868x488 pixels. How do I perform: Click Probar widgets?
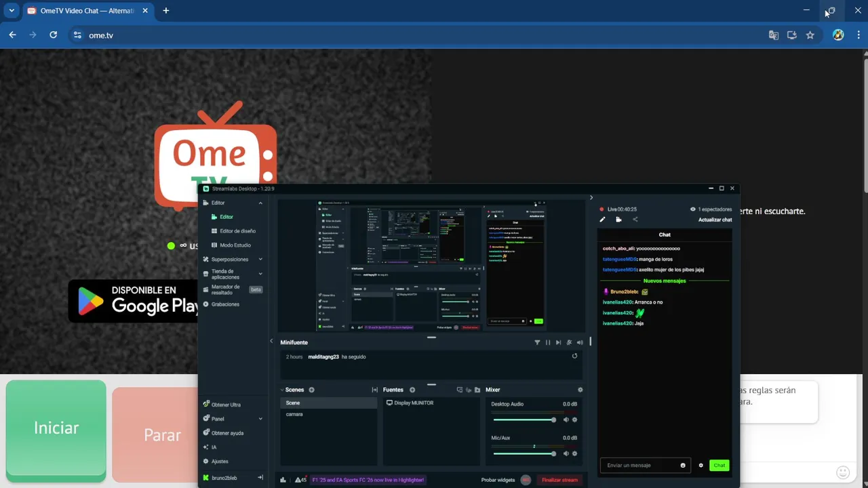pos(498,480)
